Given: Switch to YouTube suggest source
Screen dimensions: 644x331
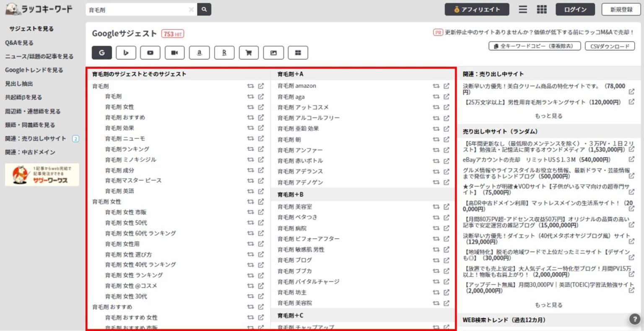Looking at the screenshot, I should (150, 53).
